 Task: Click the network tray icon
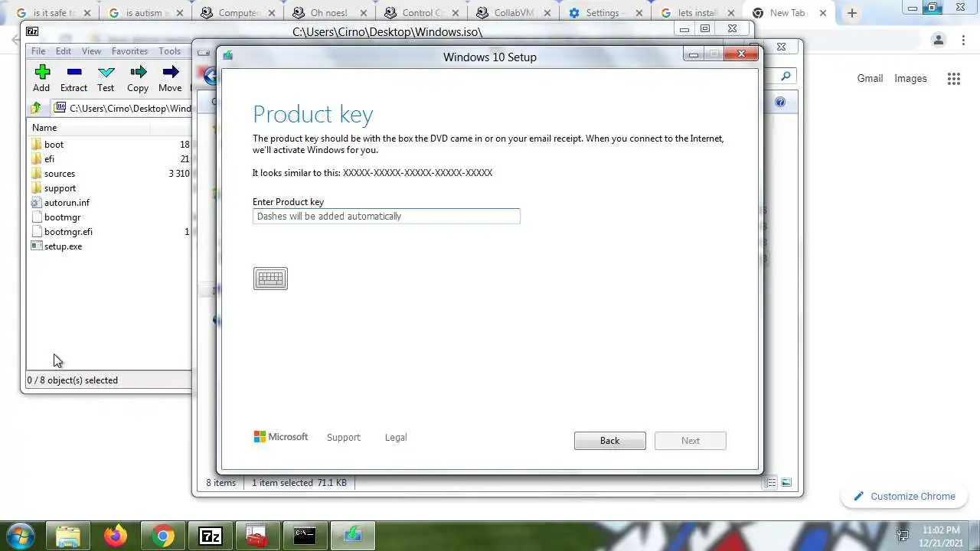click(903, 536)
